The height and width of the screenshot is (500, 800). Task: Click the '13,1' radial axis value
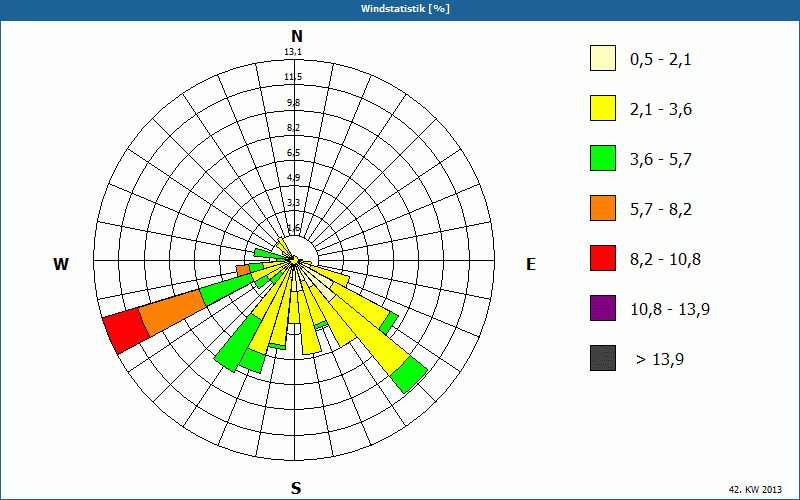tap(293, 52)
